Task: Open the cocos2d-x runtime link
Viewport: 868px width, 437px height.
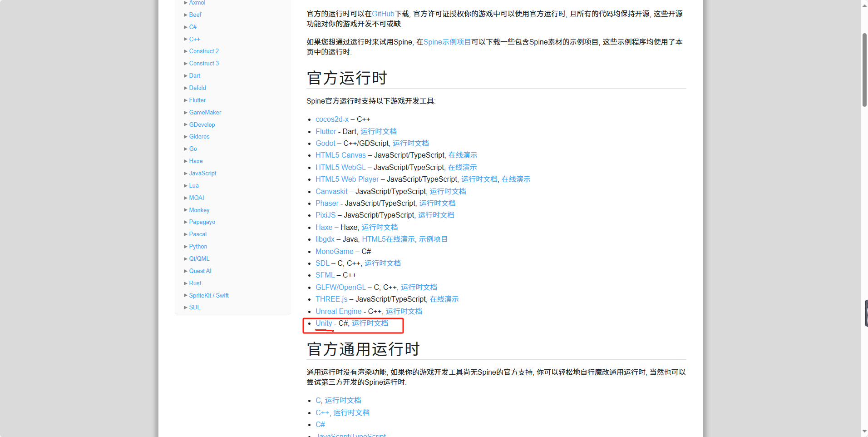Action: (332, 119)
